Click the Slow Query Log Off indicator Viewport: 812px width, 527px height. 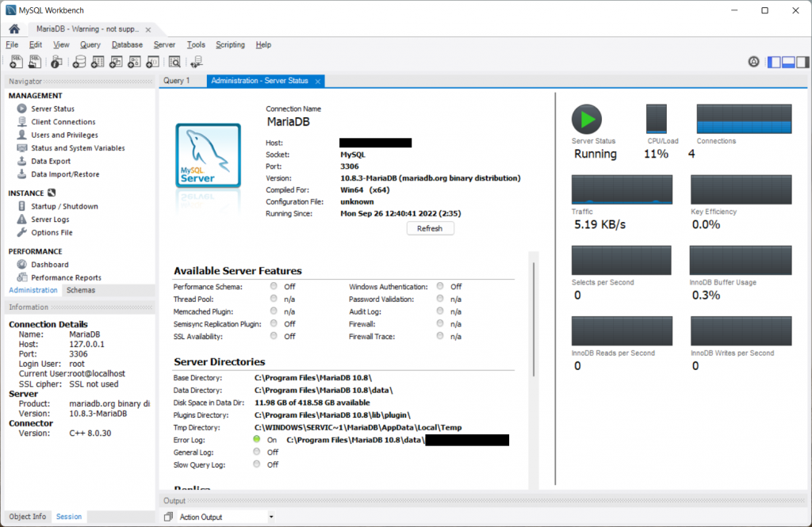[x=257, y=464]
